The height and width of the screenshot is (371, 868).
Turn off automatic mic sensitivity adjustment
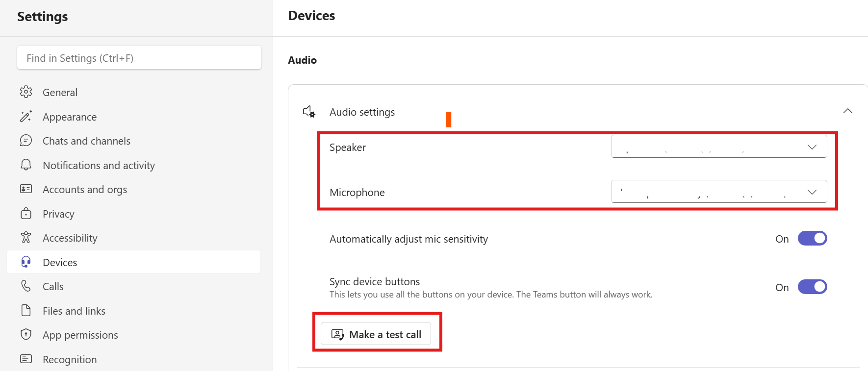[x=812, y=239]
